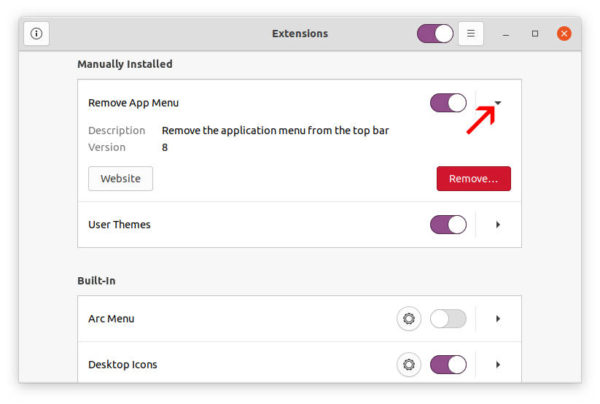Close the Extensions window
The width and height of the screenshot is (600, 404).
(564, 34)
